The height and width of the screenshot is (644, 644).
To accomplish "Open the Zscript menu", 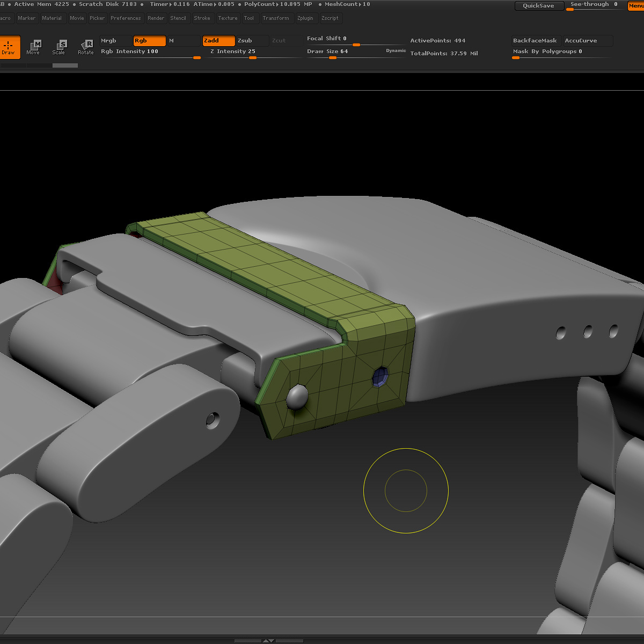I will point(330,18).
